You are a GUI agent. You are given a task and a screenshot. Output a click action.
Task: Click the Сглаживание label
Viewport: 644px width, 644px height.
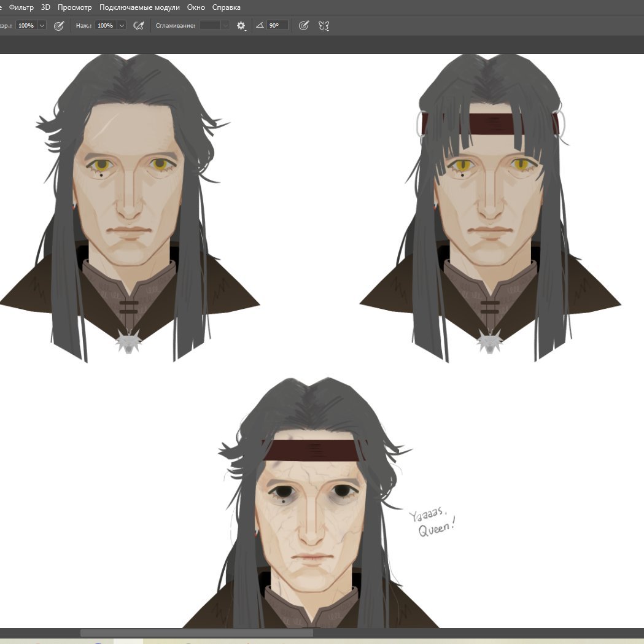tap(176, 25)
